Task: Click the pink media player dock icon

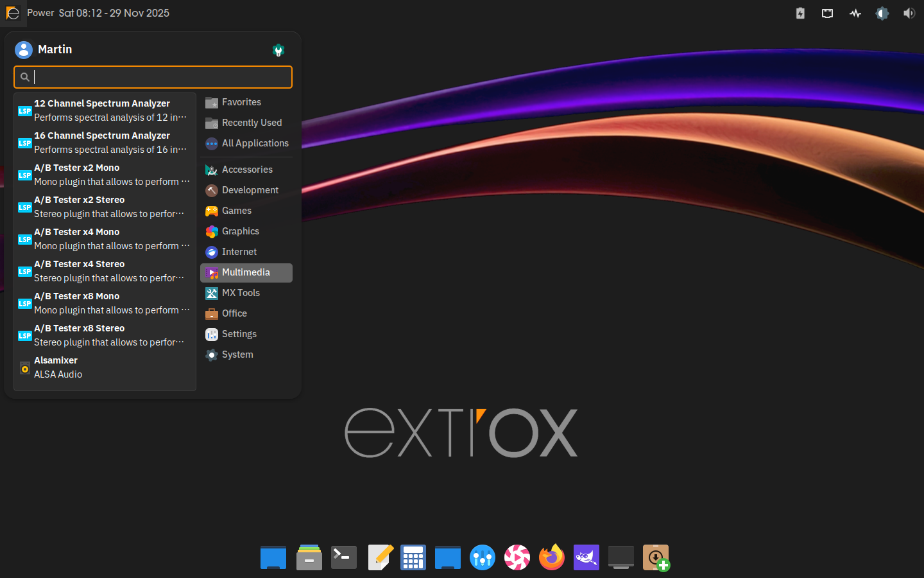Action: (517, 557)
